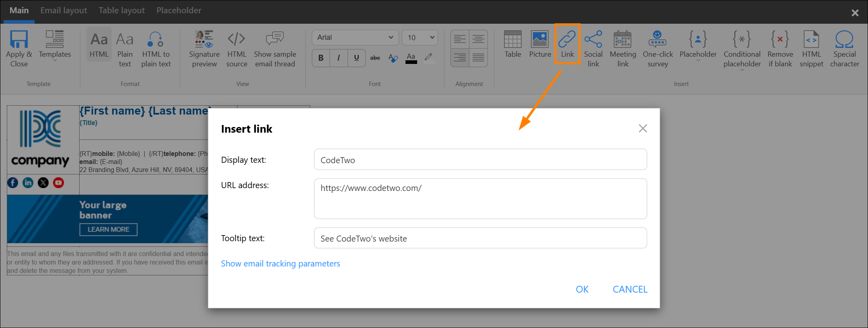
Task: Click the Apply & Close icon
Action: (19, 39)
